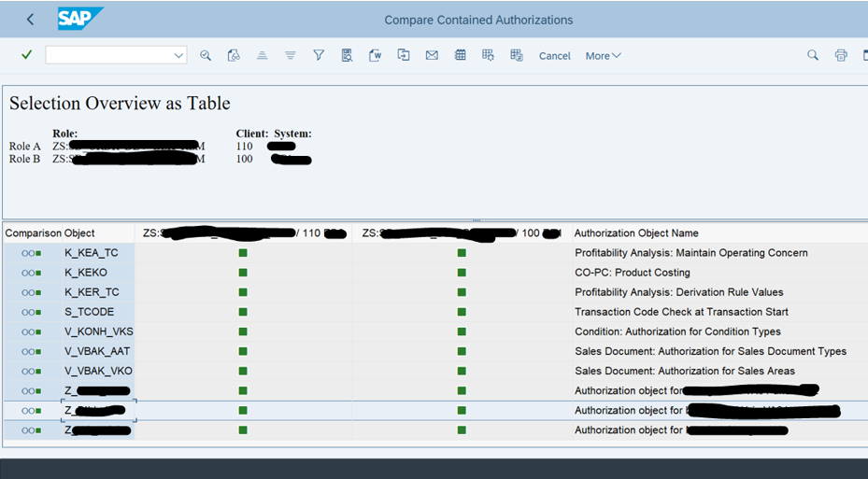
Task: Open the command field dropdown arrow
Action: click(178, 56)
